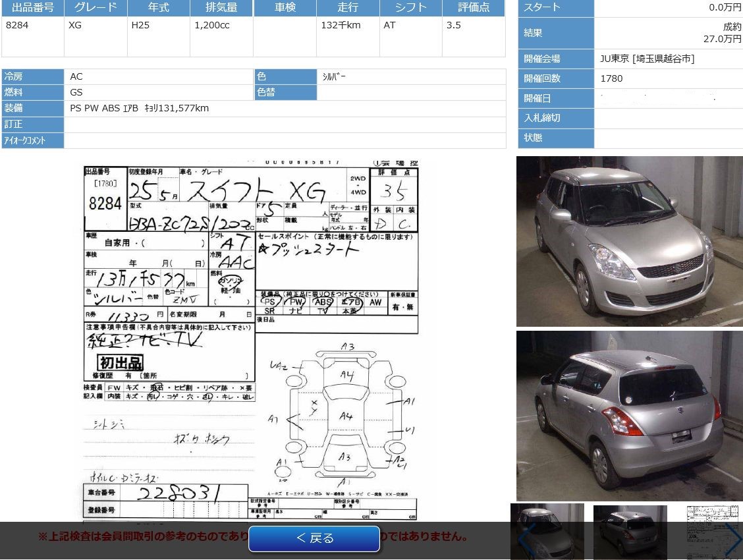Click the 年式 column header
The image size is (743, 560).
tap(158, 8)
